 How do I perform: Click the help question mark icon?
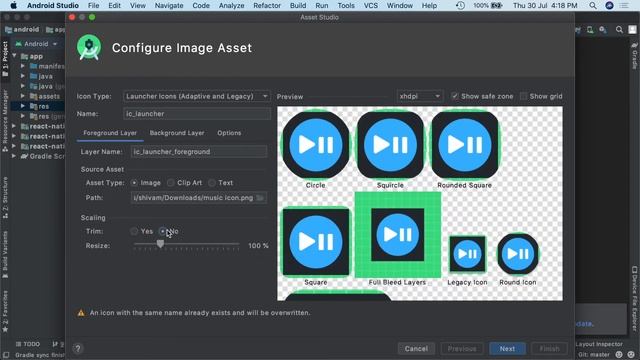coord(78,349)
